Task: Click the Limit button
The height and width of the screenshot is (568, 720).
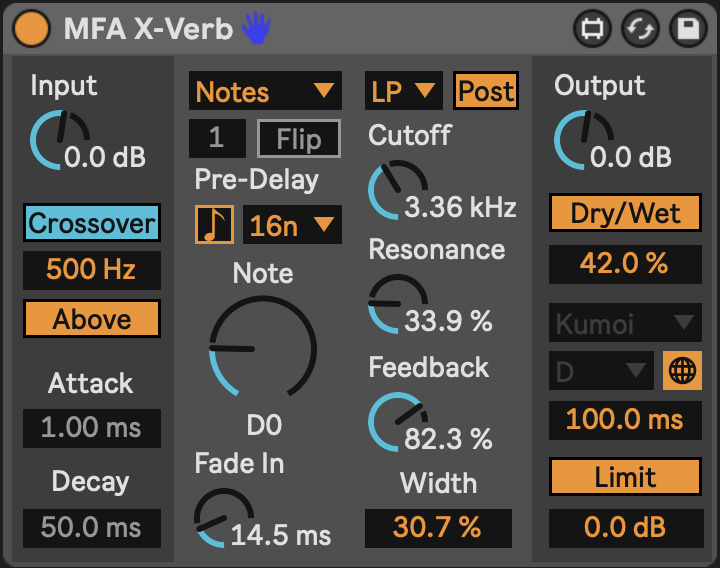Action: (625, 477)
